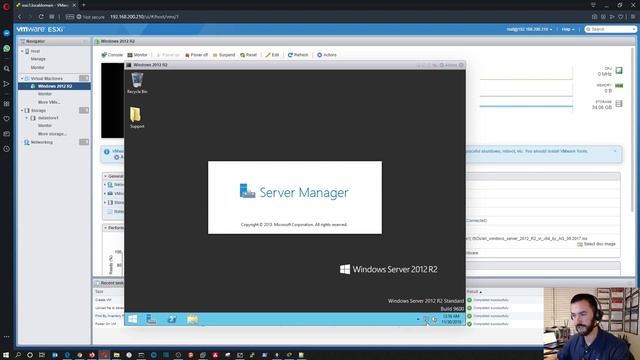
Task: Open the Help dropdown menu
Action: [568, 29]
